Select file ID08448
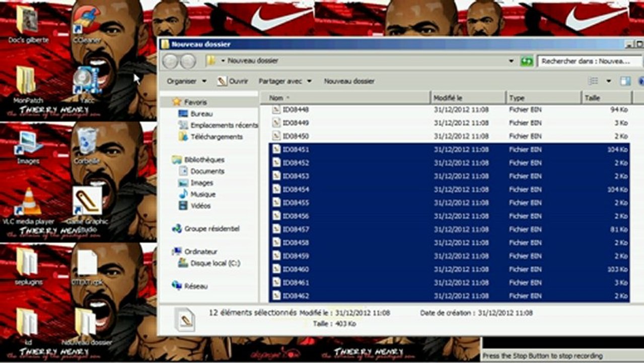 449,109
